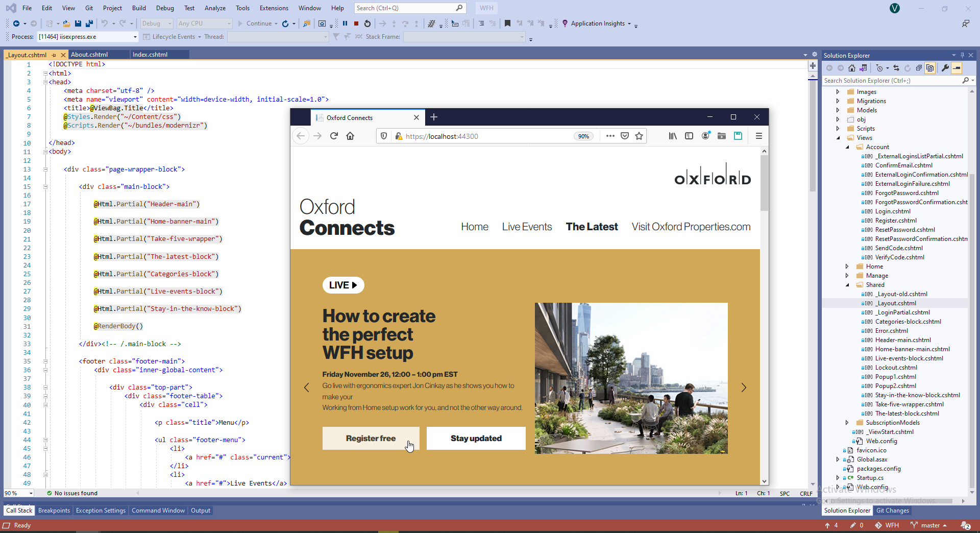Click the Solution Explorer refresh icon
Screen dimensions: 980x533
tap(908, 68)
